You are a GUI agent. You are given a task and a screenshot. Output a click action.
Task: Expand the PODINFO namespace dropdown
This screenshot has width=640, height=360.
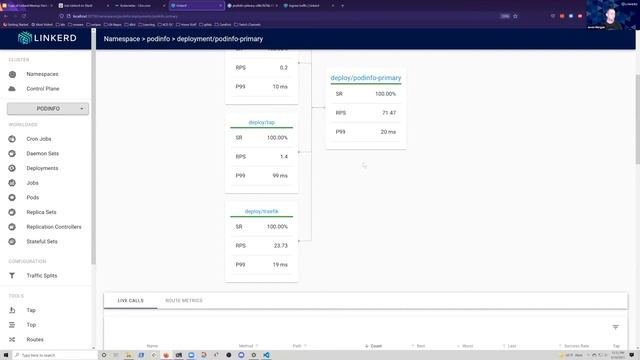(48, 109)
